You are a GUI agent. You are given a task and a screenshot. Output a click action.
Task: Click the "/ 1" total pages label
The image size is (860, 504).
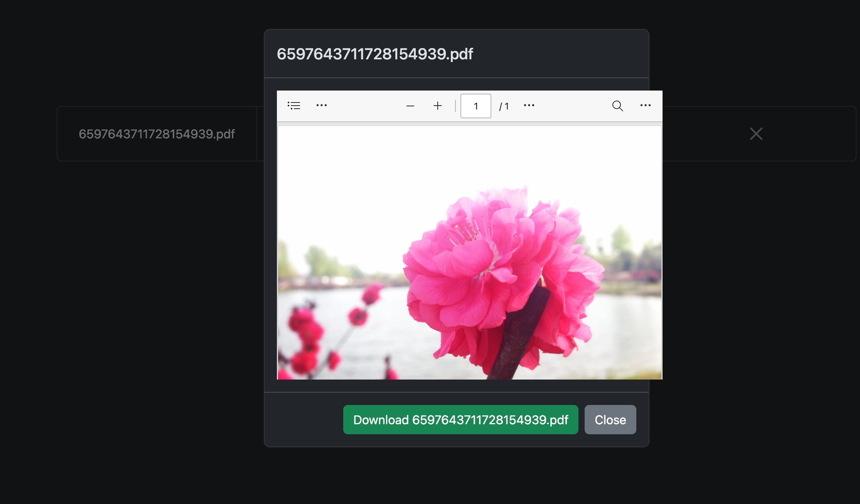[x=504, y=106]
